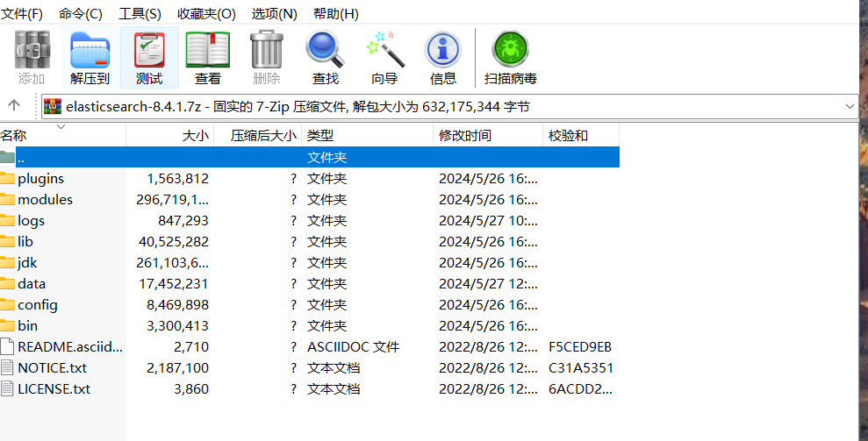Click the Add (添加) archive toolbar icon

(x=32, y=50)
